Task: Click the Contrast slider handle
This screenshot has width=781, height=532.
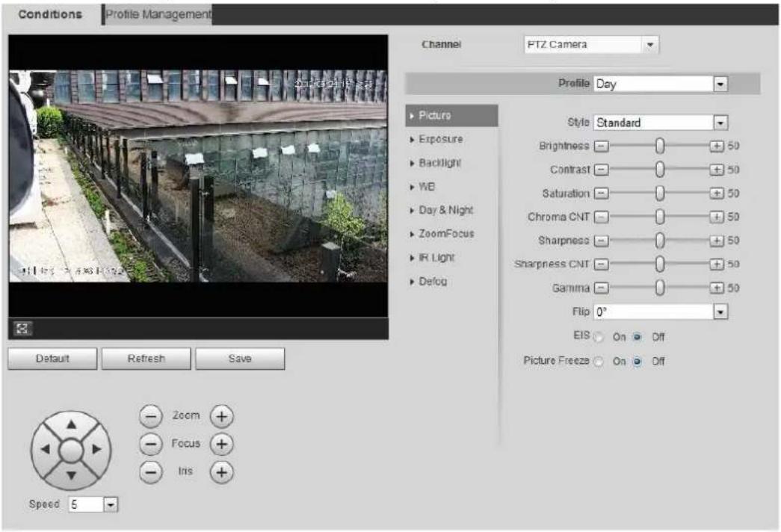Action: [x=659, y=170]
